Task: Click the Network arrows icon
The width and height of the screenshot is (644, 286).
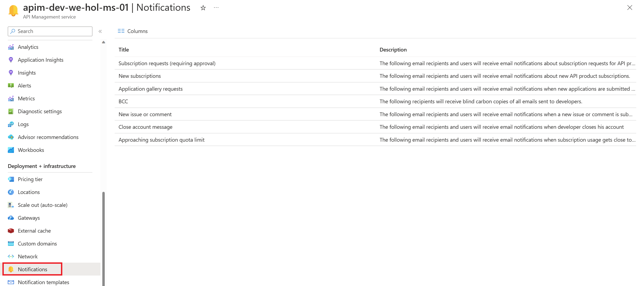Action: pyautogui.click(x=11, y=256)
